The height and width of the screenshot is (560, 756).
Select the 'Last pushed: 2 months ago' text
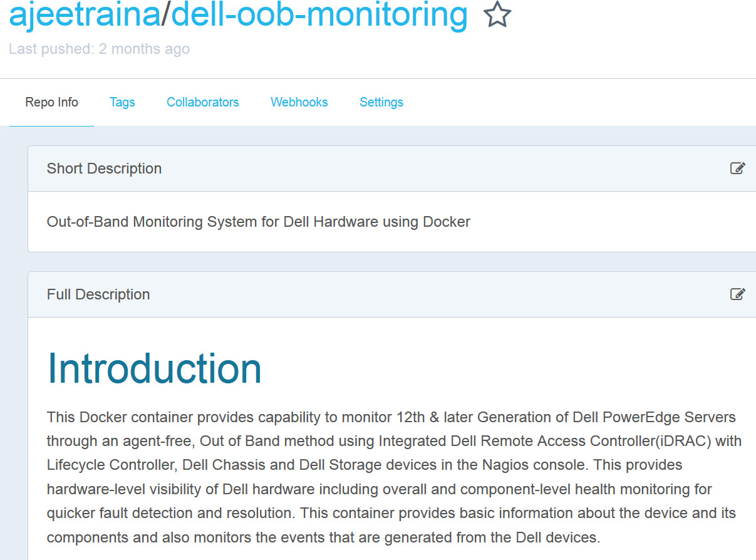tap(99, 49)
